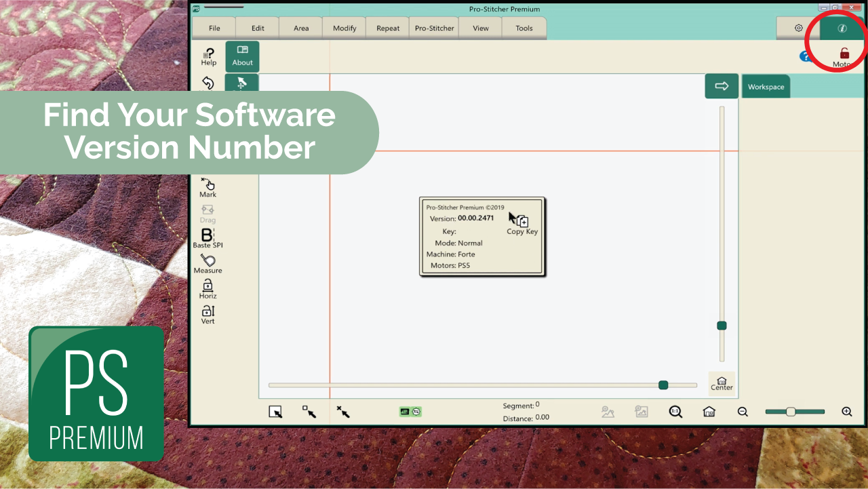Click the zoom 1:1 magnifier icon
868x489 pixels.
click(x=675, y=412)
